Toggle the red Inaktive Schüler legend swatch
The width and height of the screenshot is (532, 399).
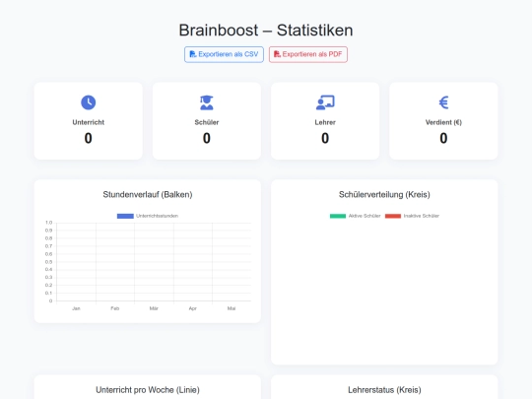[x=393, y=216]
